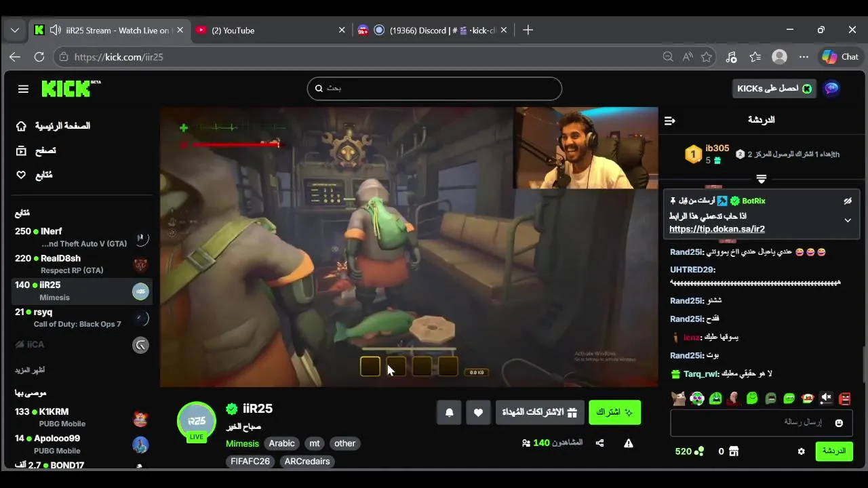The width and height of the screenshot is (868, 488).
Task: Open the INerf channel in sidebar
Action: click(81, 237)
